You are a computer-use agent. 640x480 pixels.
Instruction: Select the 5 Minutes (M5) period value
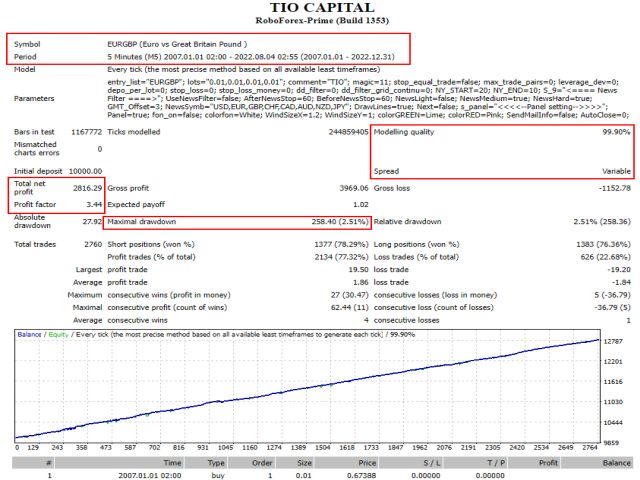(251, 57)
